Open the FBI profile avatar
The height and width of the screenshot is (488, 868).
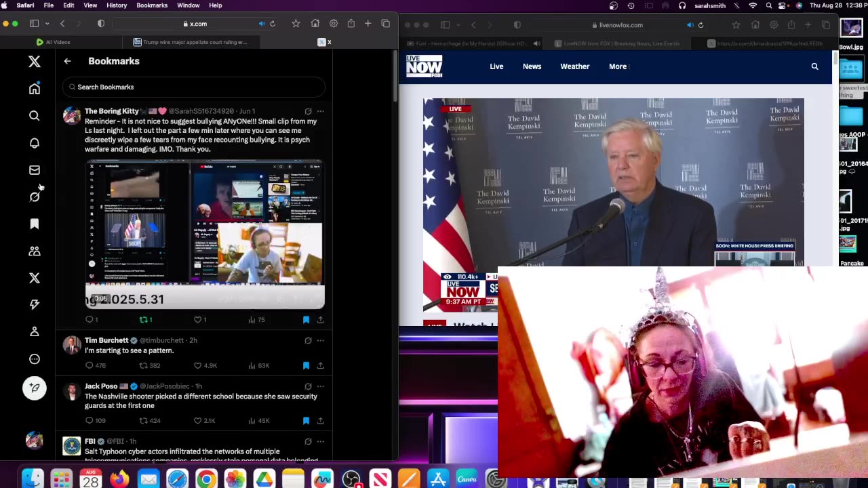(72, 446)
